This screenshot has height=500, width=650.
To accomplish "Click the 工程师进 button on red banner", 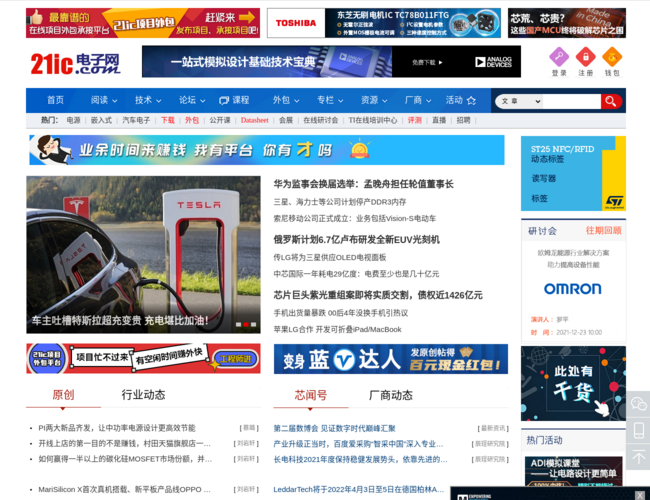I will tap(235, 359).
